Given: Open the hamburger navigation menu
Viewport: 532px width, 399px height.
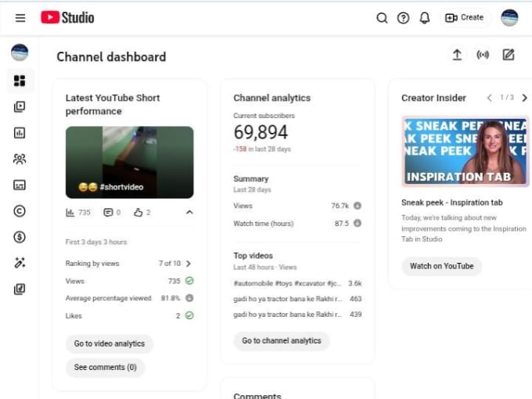Looking at the screenshot, I should [20, 18].
